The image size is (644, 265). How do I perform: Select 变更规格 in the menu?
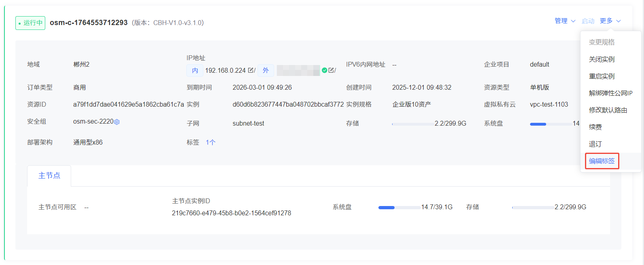602,42
